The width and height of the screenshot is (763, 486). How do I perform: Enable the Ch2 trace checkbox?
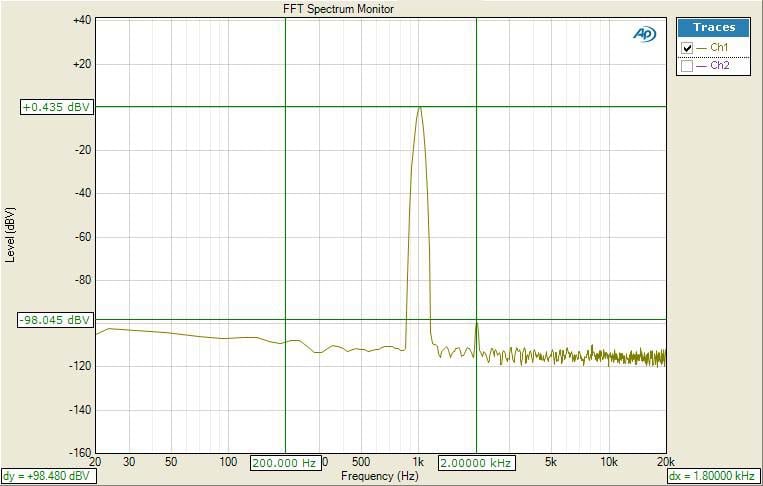686,65
